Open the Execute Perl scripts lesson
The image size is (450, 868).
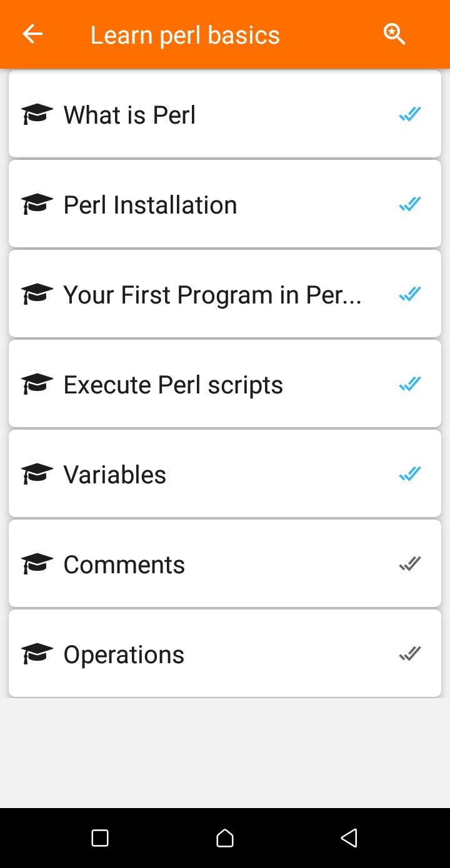coord(225,384)
